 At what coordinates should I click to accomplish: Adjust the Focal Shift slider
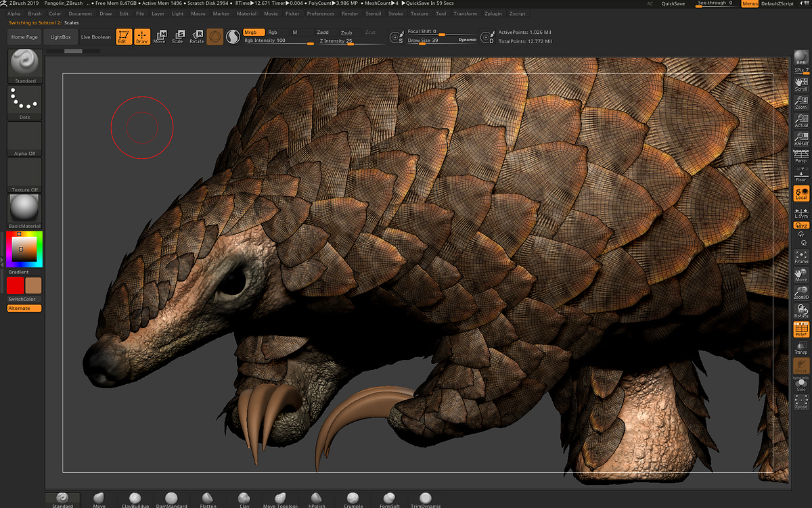click(x=441, y=32)
